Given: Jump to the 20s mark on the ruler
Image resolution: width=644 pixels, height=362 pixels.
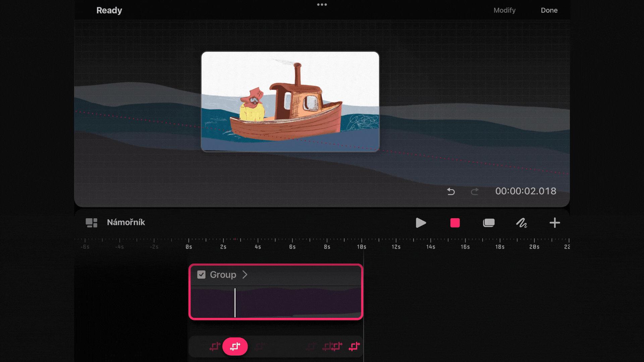Looking at the screenshot, I should (534, 247).
